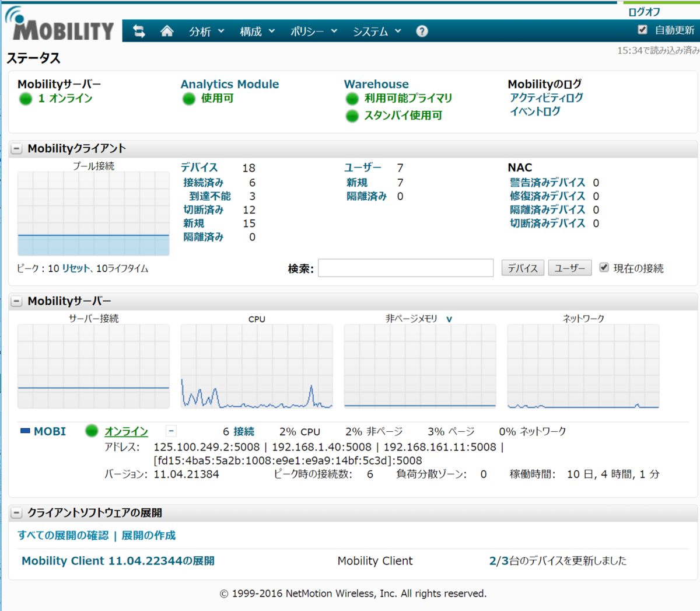700x611 pixels.
Task: Click green dot beside 利用可能プライマリ
Action: [352, 99]
